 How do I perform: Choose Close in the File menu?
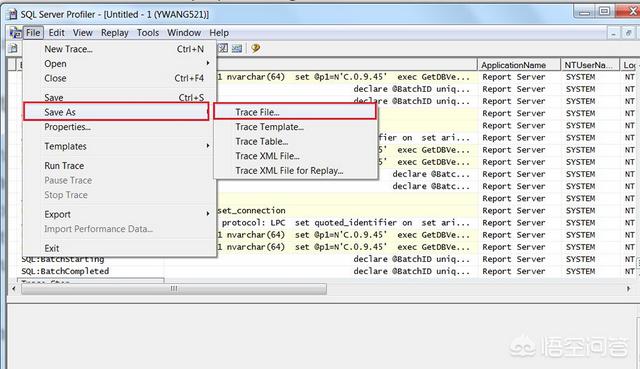[120, 78]
